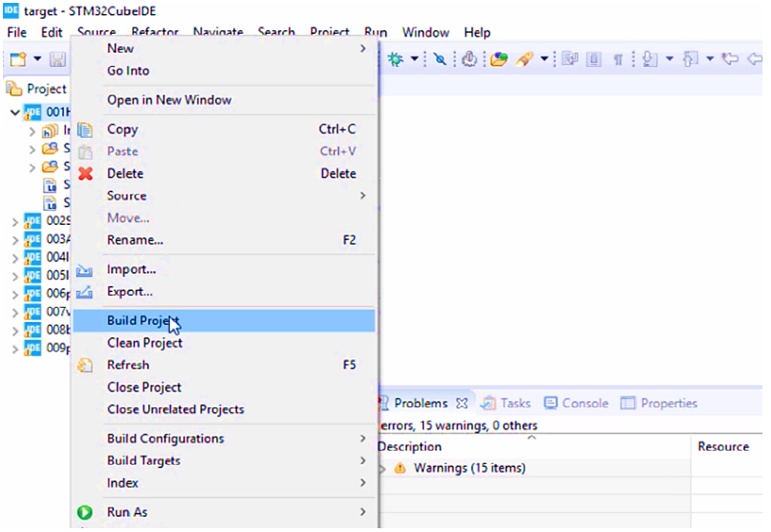The height and width of the screenshot is (532, 771).
Task: Click the Next Annotation toolbar icon
Action: coord(650,59)
